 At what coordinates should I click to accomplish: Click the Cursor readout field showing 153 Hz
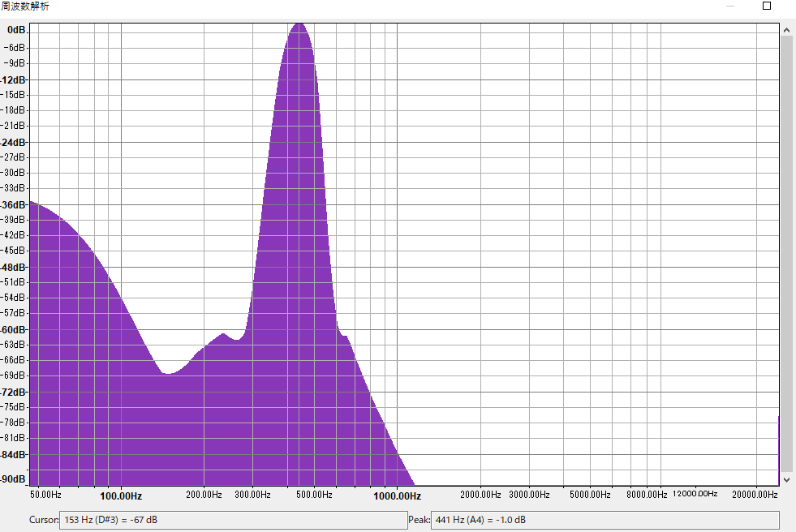point(234,520)
